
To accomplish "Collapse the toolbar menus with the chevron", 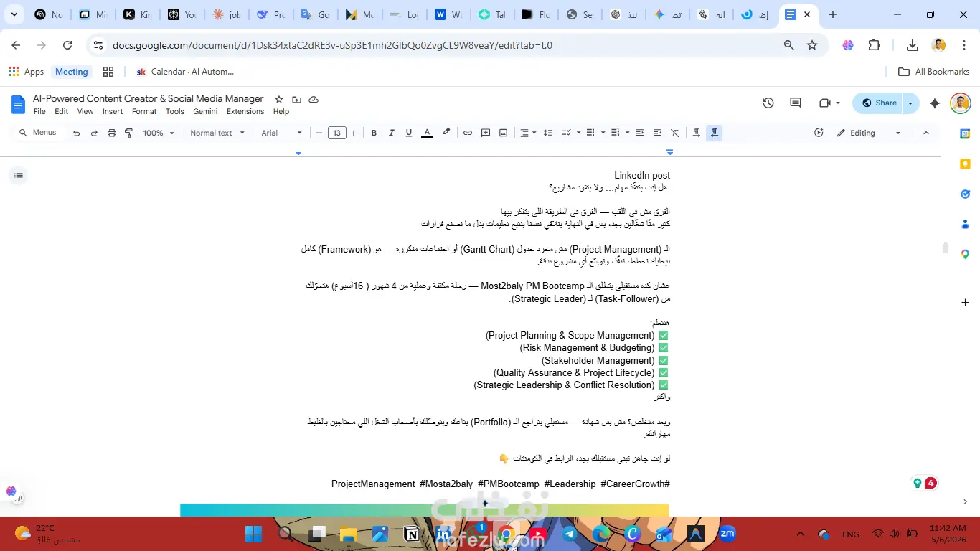I will point(925,133).
